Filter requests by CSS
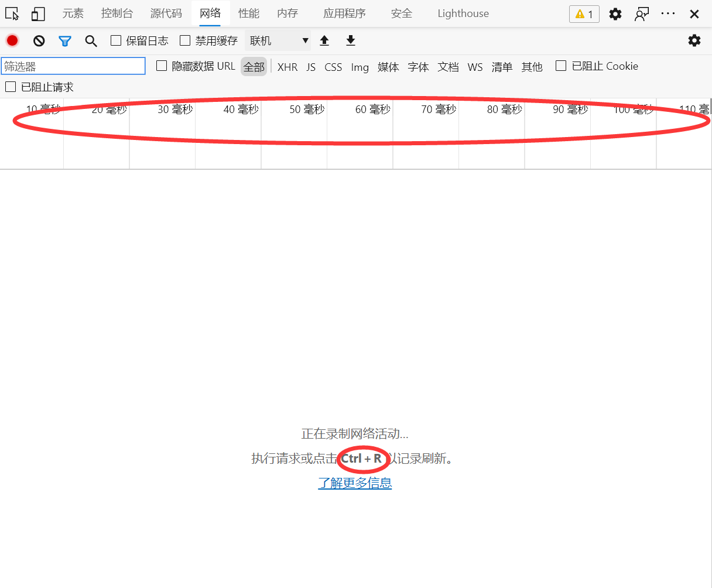 [x=333, y=67]
